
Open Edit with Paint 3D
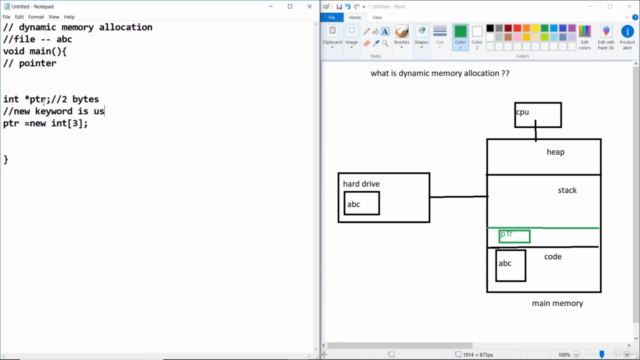[x=606, y=38]
